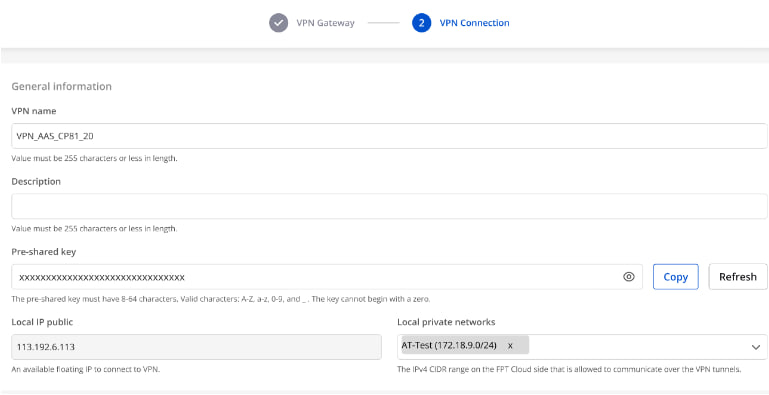Expand the Local private networks chevron
The image size is (769, 395).
(755, 347)
